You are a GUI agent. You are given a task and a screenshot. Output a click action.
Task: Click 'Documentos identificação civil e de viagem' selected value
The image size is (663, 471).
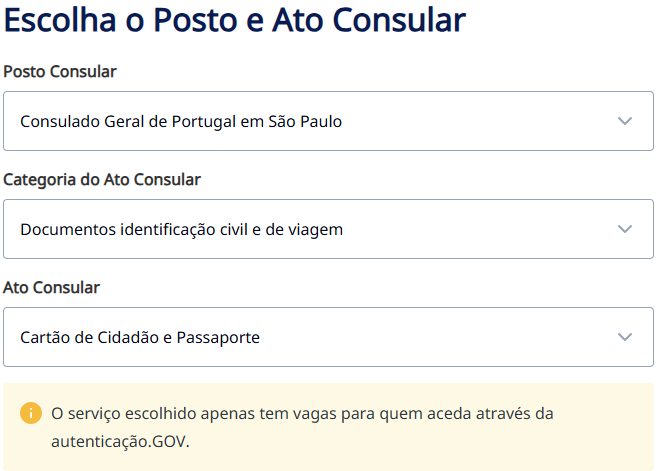(181, 230)
